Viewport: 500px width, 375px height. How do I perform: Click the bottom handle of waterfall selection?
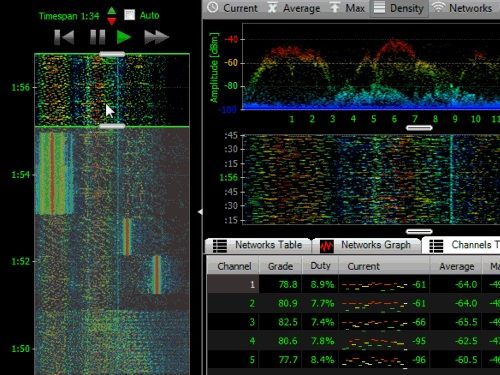112,126
